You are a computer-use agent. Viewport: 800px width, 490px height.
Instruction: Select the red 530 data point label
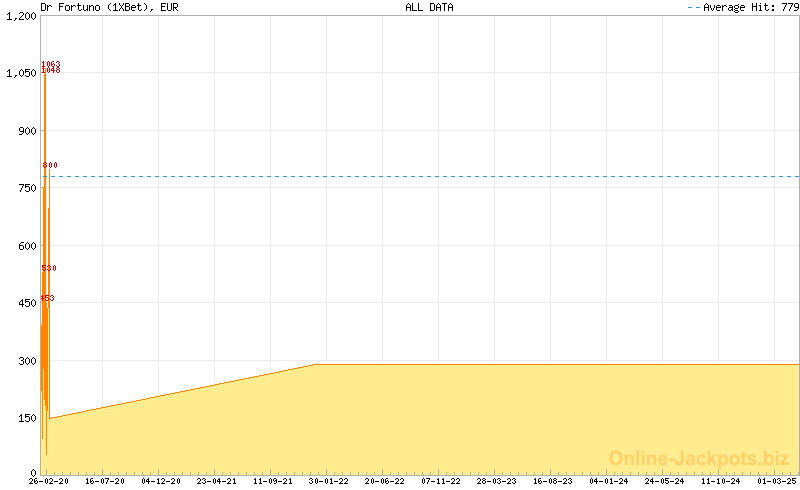[49, 268]
